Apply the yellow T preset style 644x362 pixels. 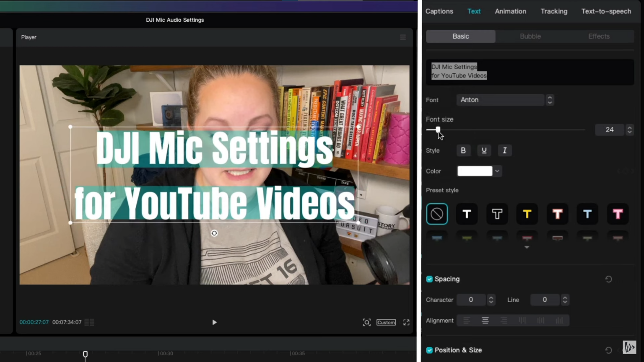(527, 214)
